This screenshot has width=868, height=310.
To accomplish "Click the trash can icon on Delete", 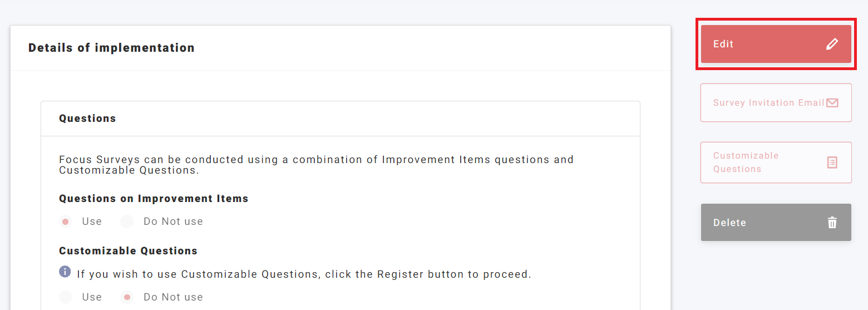I will point(832,223).
